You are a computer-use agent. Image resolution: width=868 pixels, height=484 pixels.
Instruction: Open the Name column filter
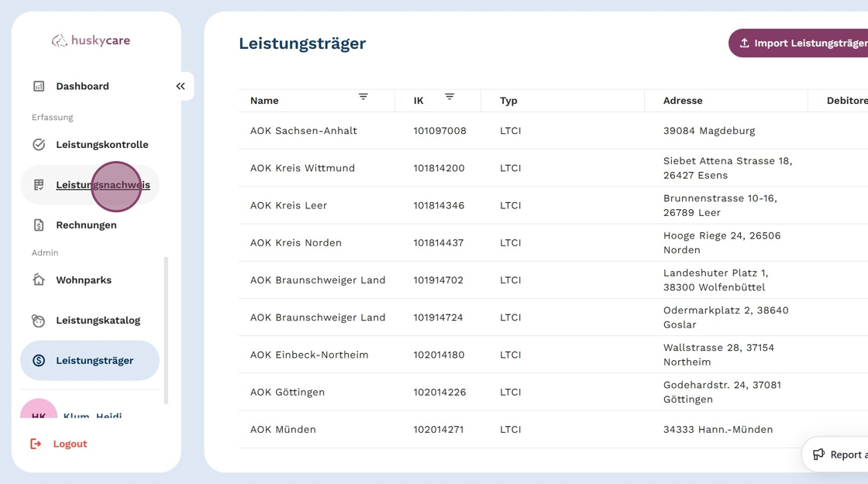point(363,97)
